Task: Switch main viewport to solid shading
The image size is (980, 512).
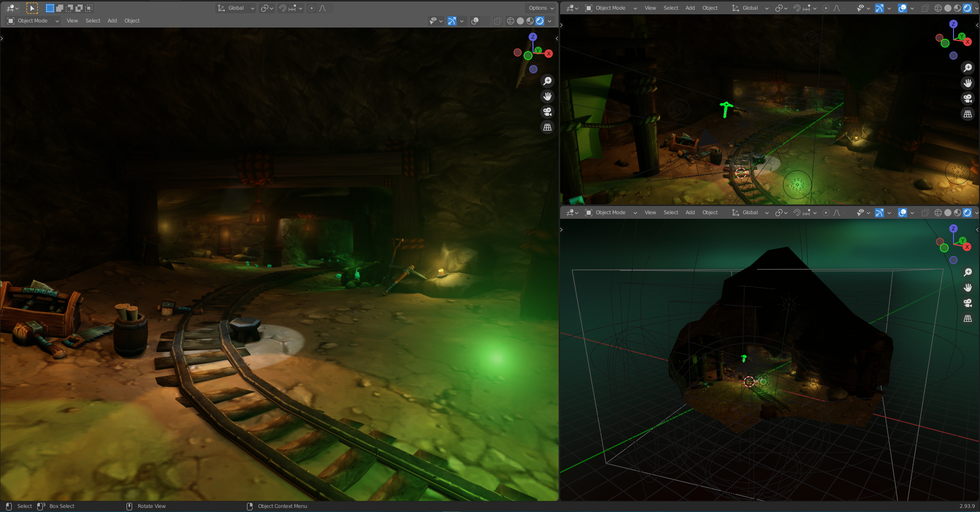Action: [520, 21]
